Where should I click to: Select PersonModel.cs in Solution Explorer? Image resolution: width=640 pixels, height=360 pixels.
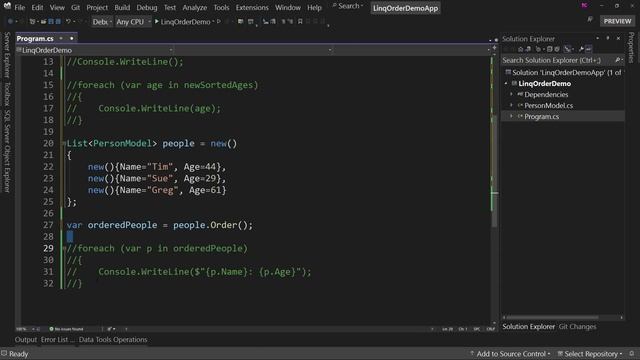point(548,105)
